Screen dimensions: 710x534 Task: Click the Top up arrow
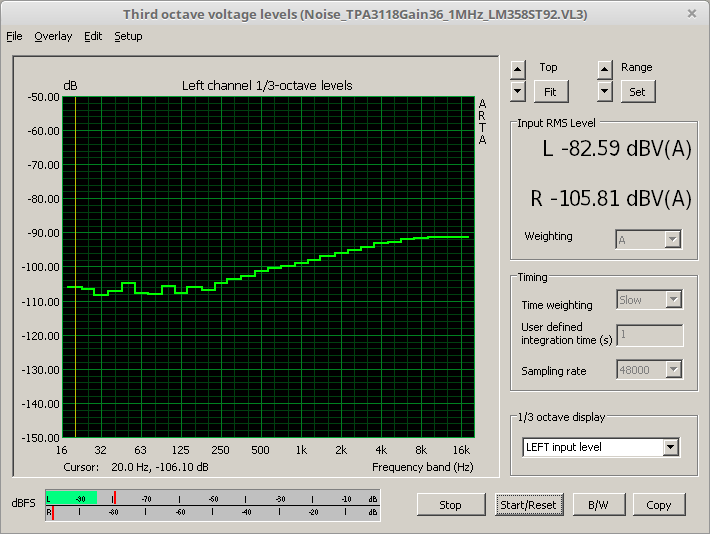[517, 69]
